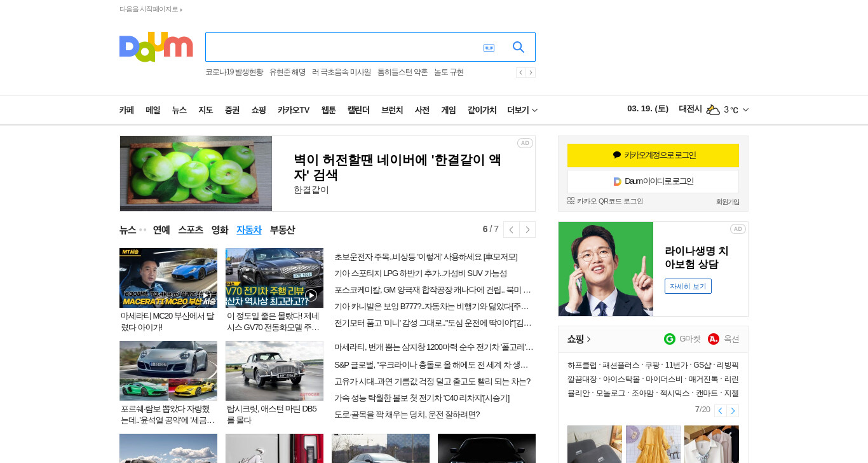Click 회원가입 link
868x463 pixels.
[x=728, y=202]
